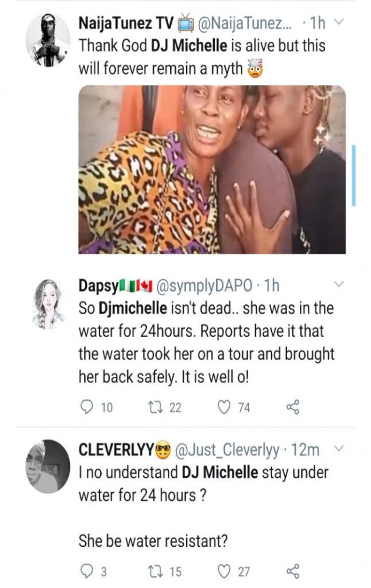This screenshot has width=371, height=588.
Task: View Dapsy's profile picture
Action: click(x=48, y=304)
